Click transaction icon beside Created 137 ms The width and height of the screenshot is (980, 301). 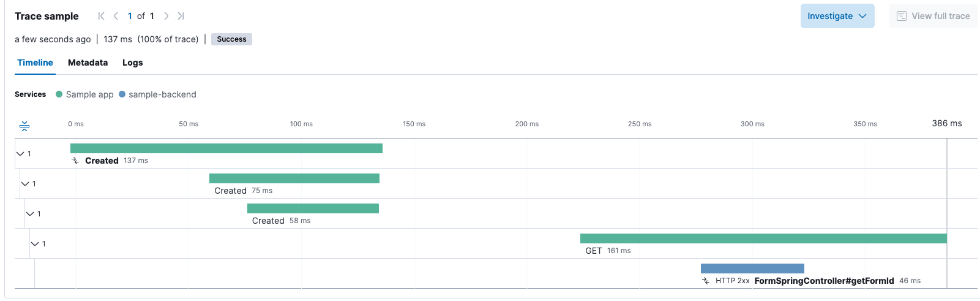(x=75, y=161)
